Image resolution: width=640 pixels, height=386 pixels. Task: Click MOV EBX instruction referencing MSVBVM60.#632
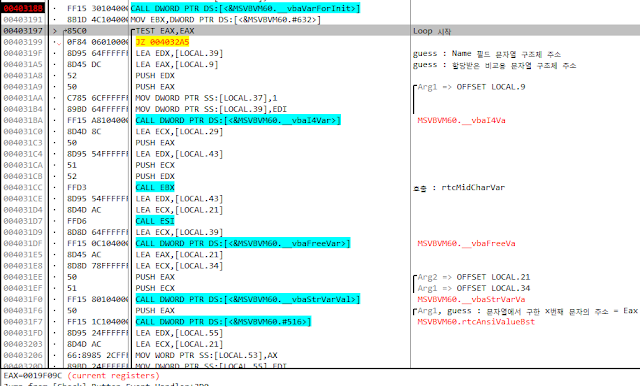tap(226, 20)
